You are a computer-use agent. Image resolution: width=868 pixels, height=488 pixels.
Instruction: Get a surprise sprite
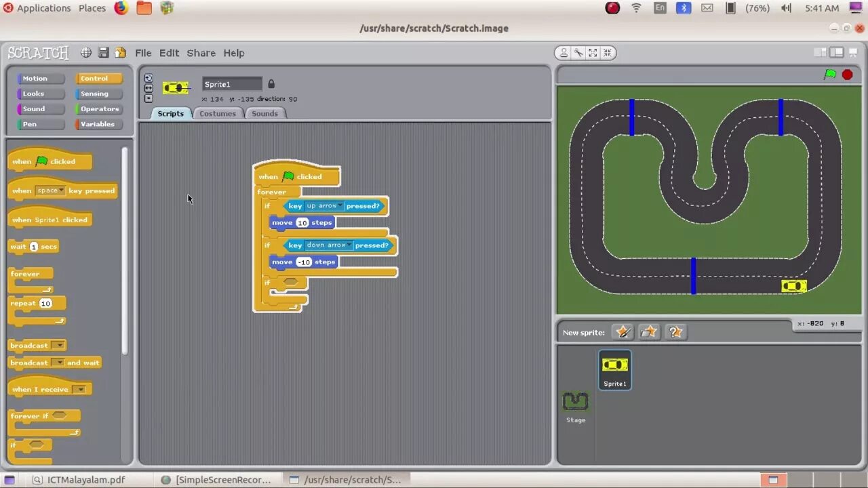[675, 332]
